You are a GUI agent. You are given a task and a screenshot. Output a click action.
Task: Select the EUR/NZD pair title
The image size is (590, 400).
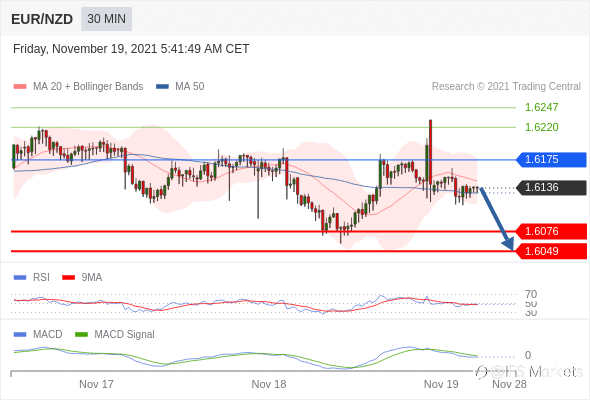click(42, 19)
